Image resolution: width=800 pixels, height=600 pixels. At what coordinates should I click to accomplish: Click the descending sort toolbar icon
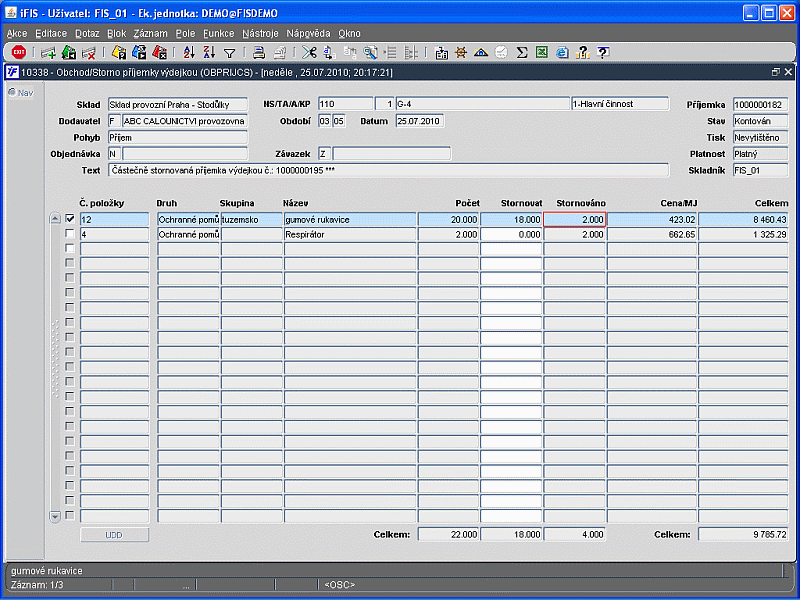coord(208,52)
